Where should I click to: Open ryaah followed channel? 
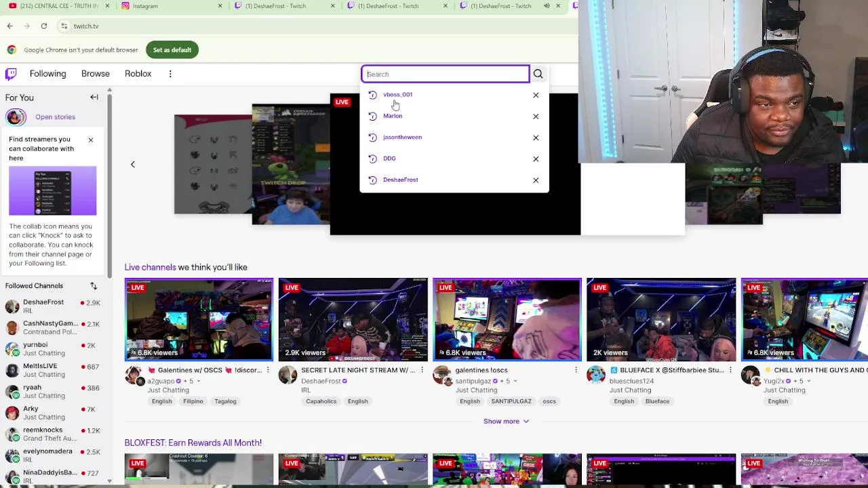tap(53, 391)
